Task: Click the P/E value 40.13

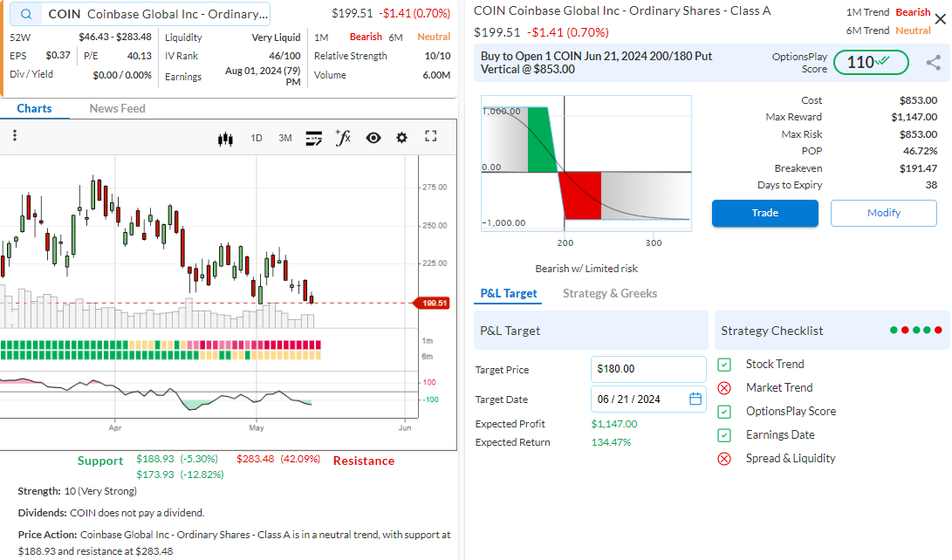Action: pos(139,56)
